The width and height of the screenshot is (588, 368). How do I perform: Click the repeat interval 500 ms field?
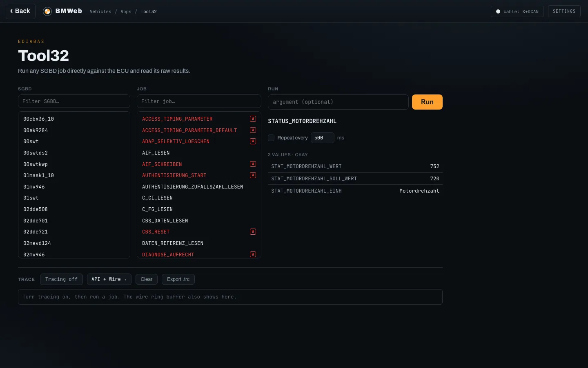(x=322, y=138)
